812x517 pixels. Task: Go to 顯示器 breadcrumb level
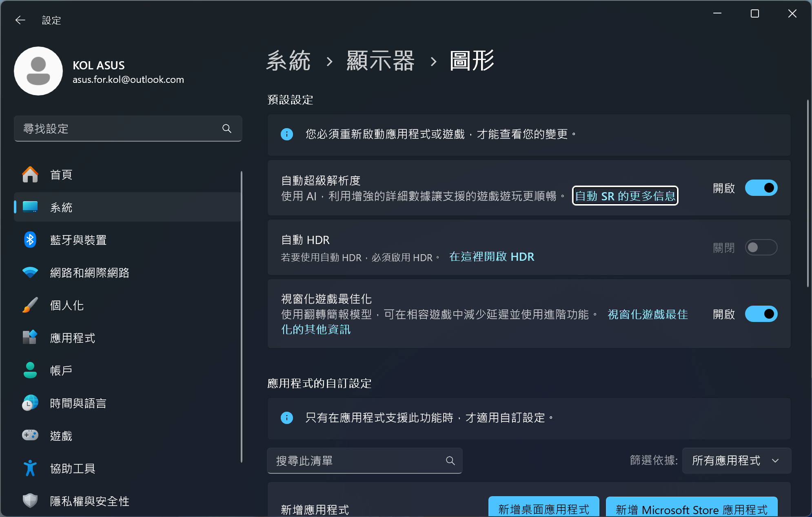380,61
